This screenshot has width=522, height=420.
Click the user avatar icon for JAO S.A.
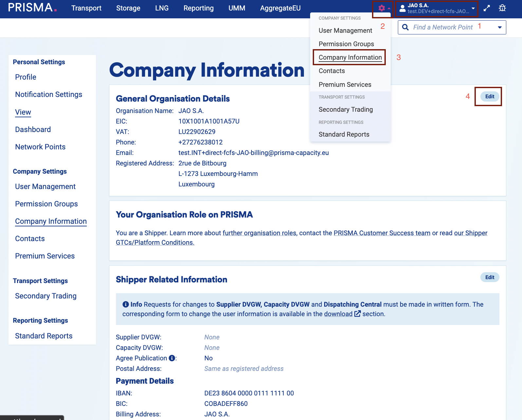tap(402, 8)
